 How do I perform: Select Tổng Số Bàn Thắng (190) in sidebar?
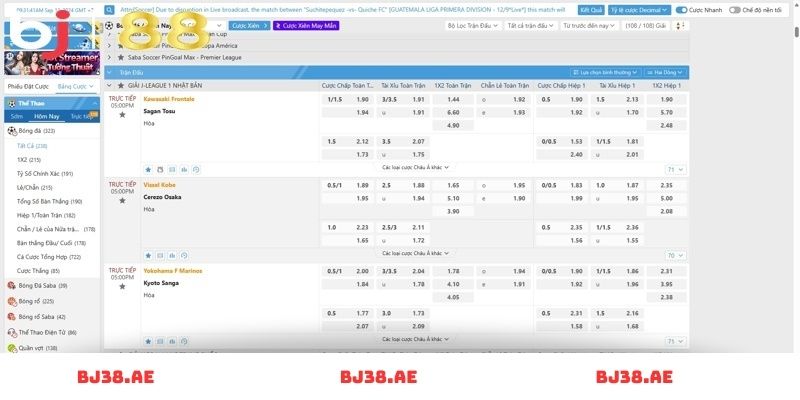(x=49, y=202)
